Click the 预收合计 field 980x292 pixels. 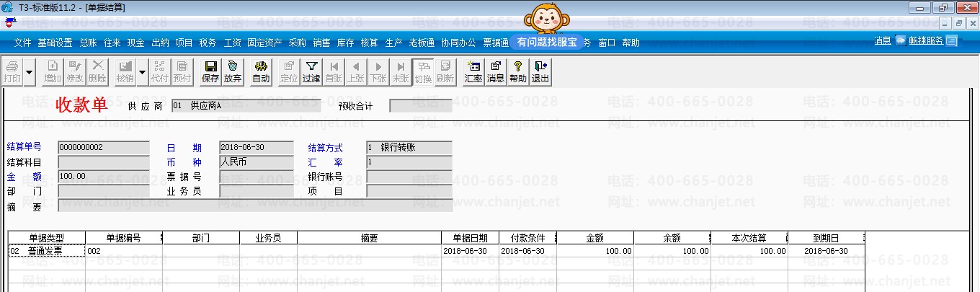(421, 106)
